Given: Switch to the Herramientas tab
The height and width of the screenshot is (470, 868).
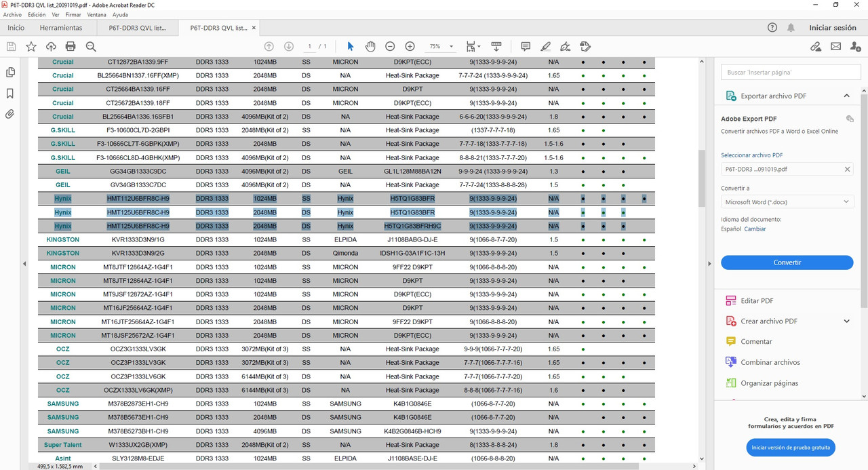Looking at the screenshot, I should pos(61,28).
